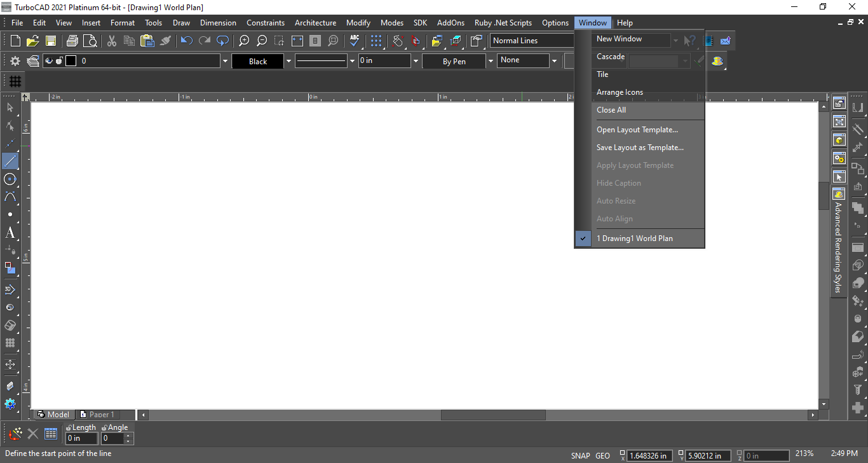Select the Circle tool
Viewport: 868px width, 463px height.
[x=10, y=179]
